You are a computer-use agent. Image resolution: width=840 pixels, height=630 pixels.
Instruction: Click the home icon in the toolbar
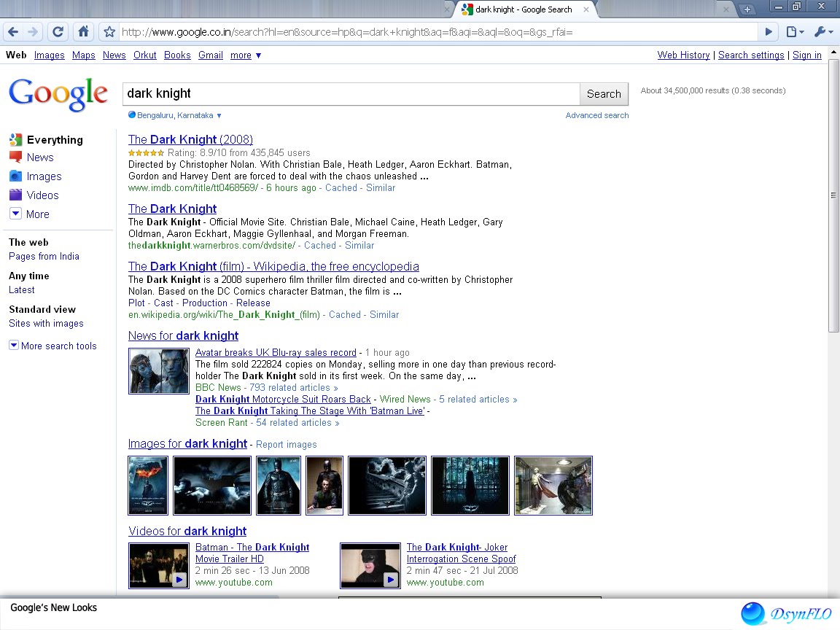83,32
